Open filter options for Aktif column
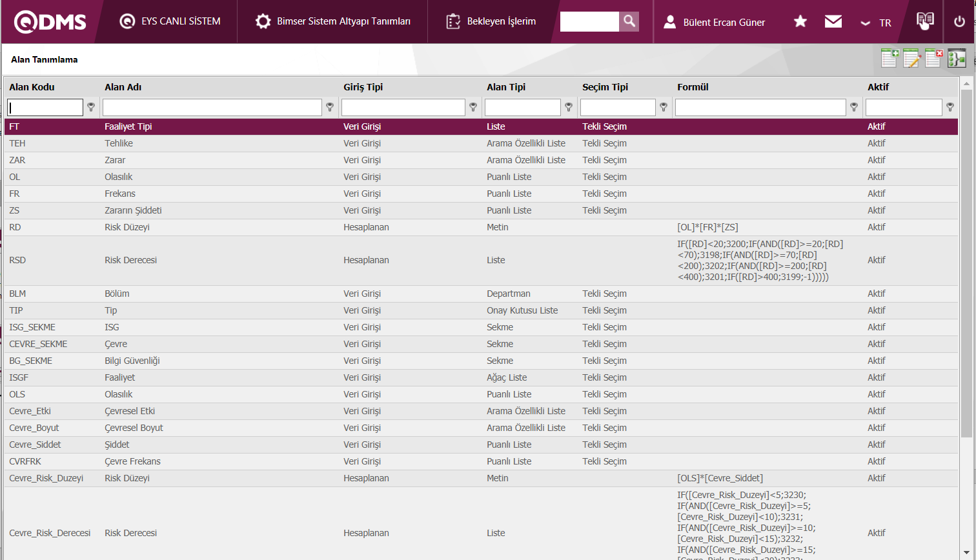Viewport: 976px width, 560px height. click(950, 107)
